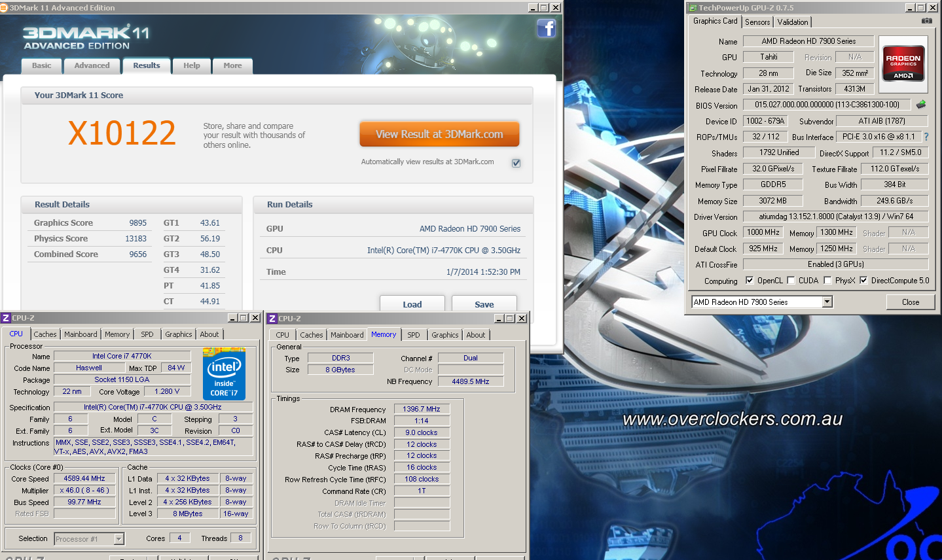The height and width of the screenshot is (560, 942).
Task: Click the Multiplier x 46.0 field
Action: [x=84, y=491]
